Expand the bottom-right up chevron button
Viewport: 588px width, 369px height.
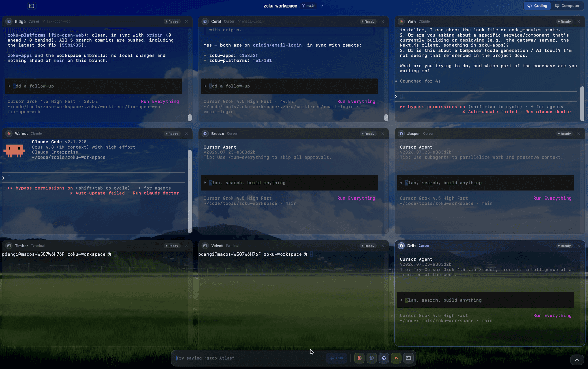click(577, 360)
